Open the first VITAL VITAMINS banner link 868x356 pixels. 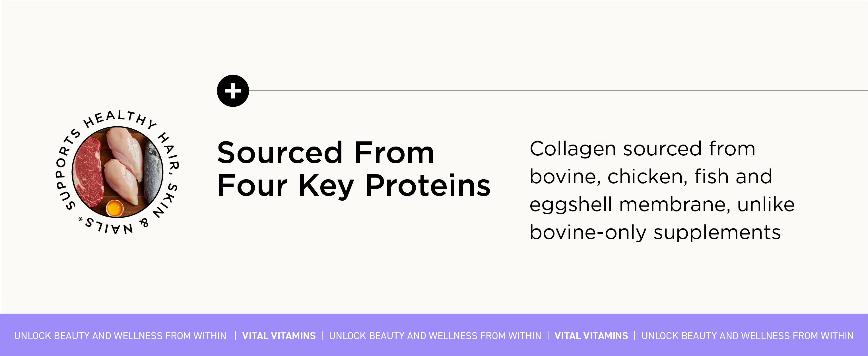279,336
